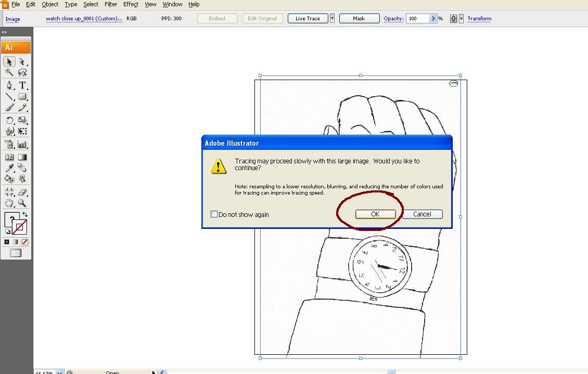This screenshot has width=588, height=374.
Task: Activate the Type tool
Action: coord(22,85)
